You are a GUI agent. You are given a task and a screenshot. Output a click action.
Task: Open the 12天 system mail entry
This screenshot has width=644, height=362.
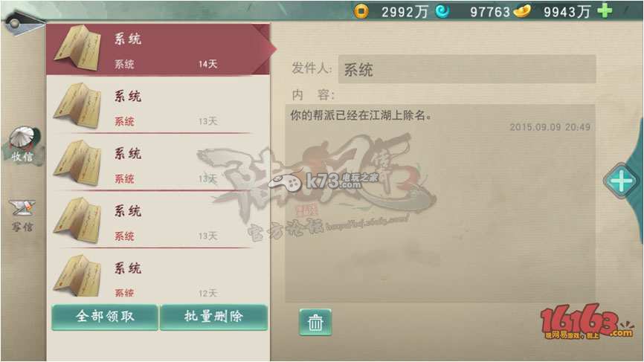click(158, 275)
